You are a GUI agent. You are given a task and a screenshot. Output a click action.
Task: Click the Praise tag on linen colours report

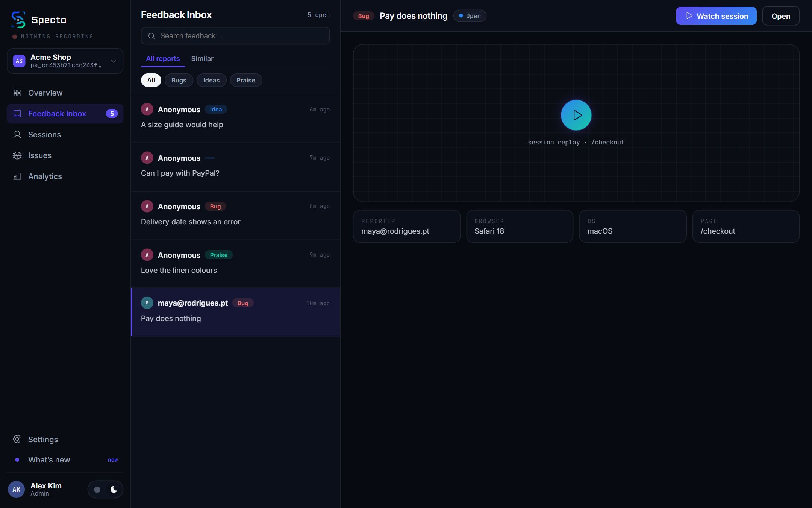(219, 255)
